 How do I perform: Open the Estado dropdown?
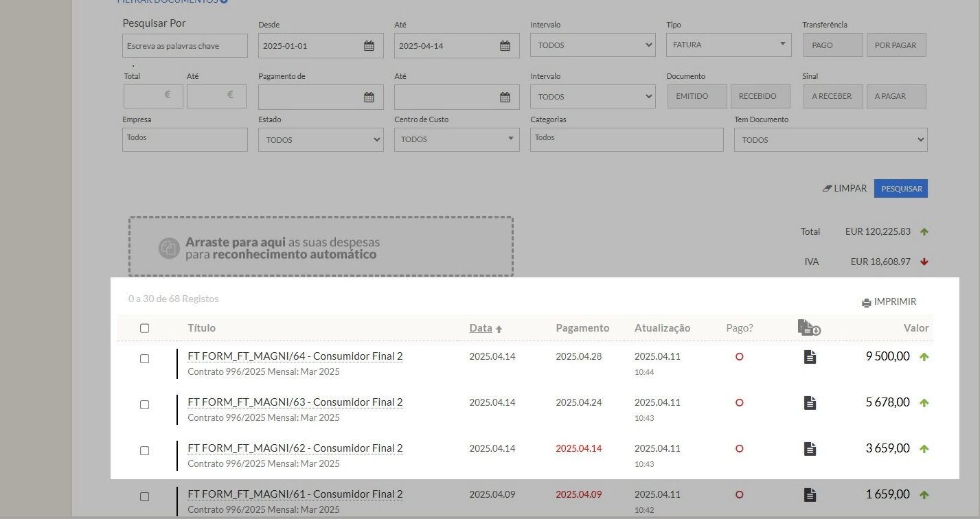point(321,139)
